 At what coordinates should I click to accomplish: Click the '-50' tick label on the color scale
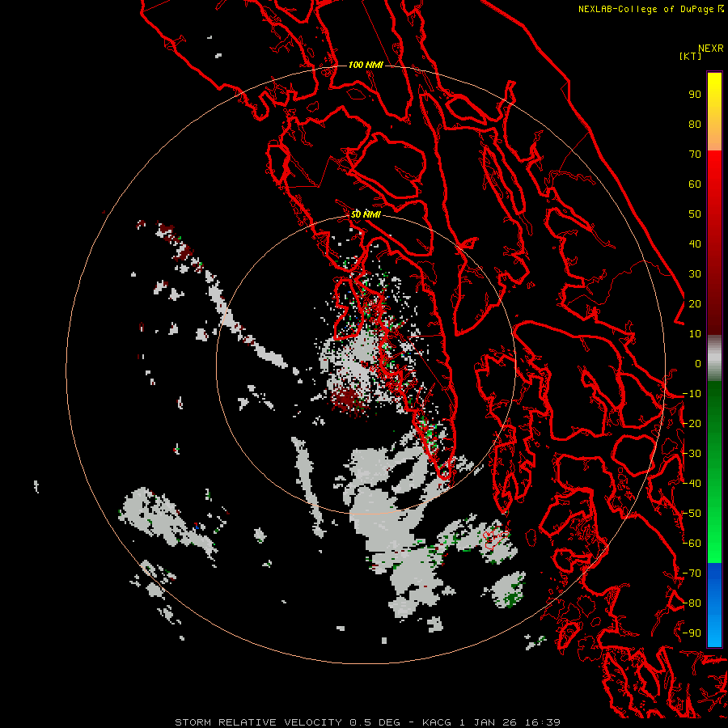692,514
